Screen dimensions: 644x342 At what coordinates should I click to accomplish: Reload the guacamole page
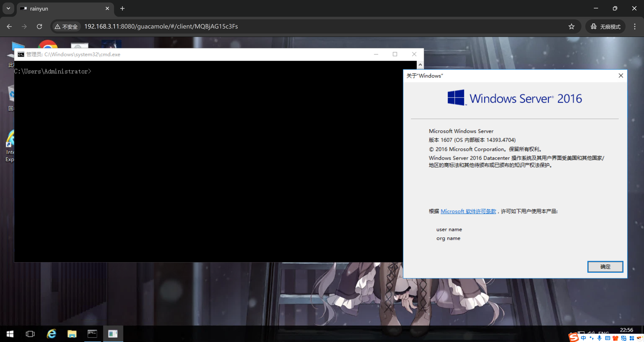(40, 27)
